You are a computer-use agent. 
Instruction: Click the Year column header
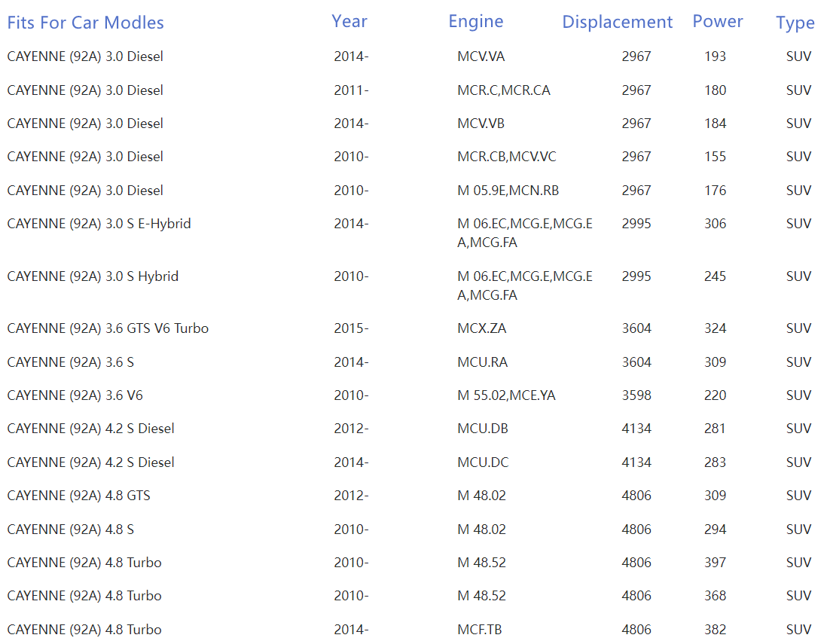pyautogui.click(x=349, y=21)
